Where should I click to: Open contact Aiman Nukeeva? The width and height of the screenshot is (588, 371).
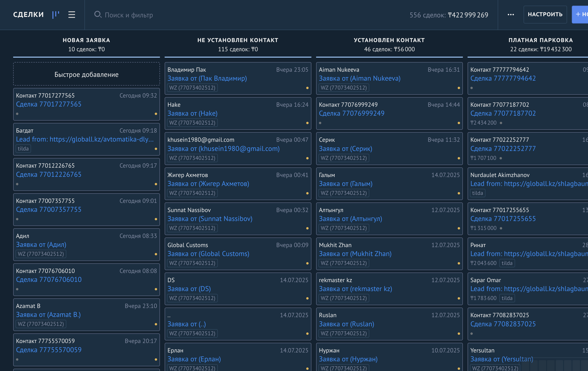click(339, 70)
